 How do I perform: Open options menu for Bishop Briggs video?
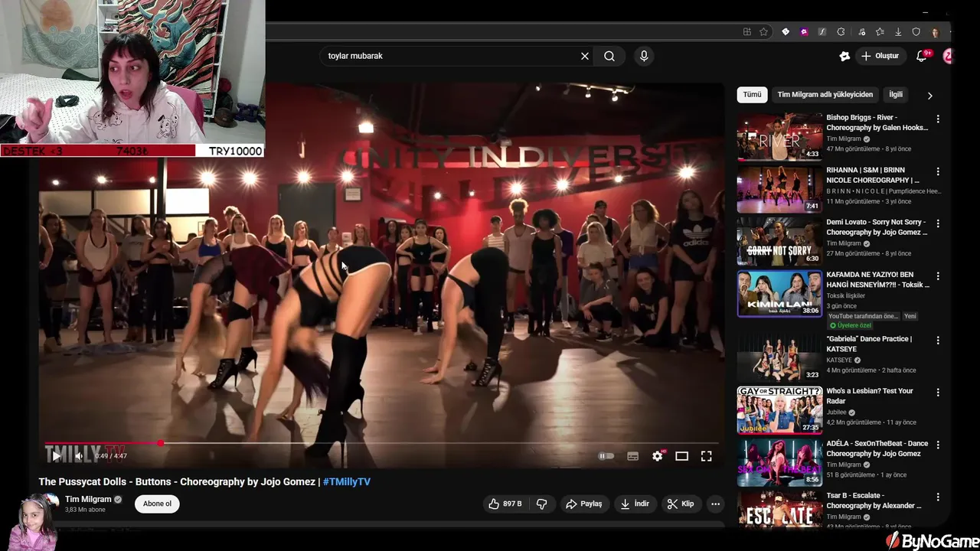pos(938,119)
